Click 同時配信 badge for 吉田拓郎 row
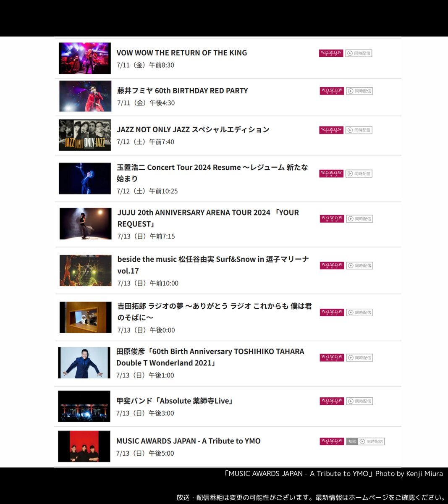 359,312
